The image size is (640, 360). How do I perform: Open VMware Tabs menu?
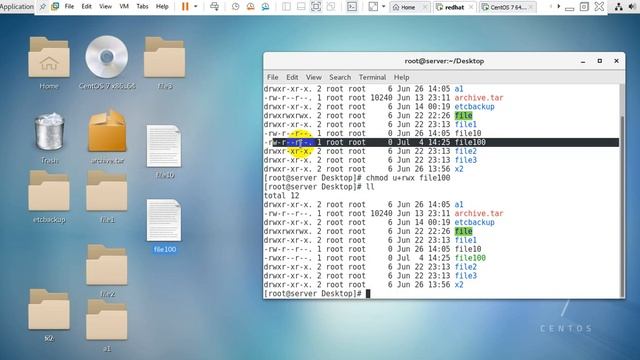tap(142, 7)
